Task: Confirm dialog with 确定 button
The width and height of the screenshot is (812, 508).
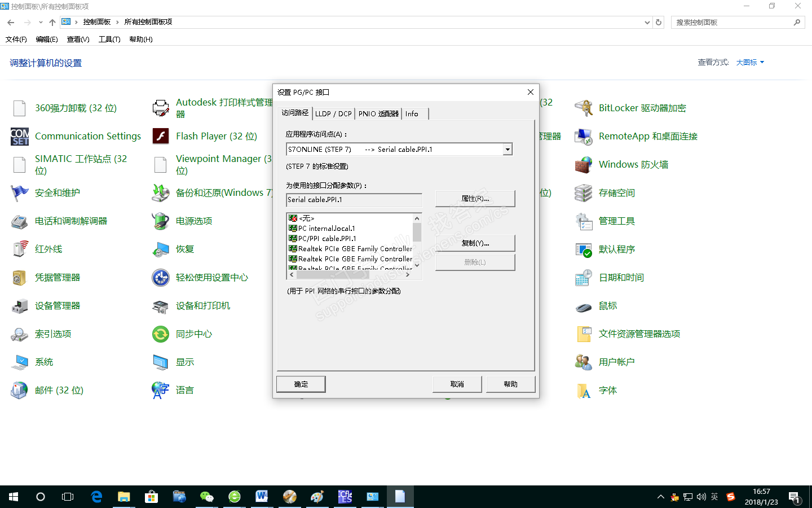Action: pos(301,384)
